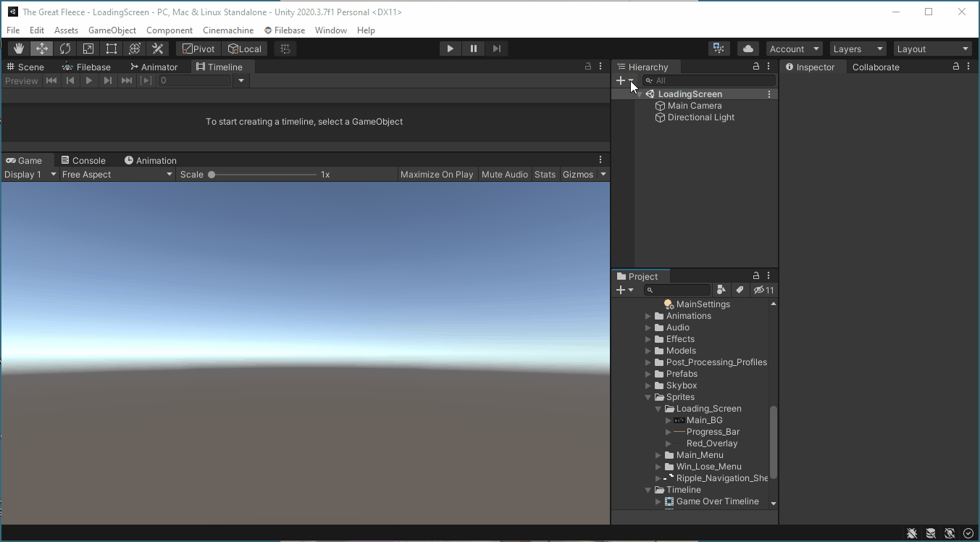Click the timeline Preview button
Screen dimensions: 980x542
[x=21, y=80]
